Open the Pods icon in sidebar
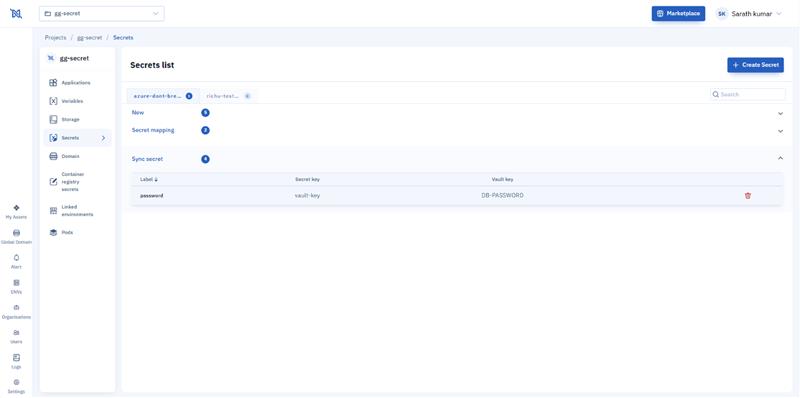This screenshot has width=800, height=398. pyautogui.click(x=53, y=232)
